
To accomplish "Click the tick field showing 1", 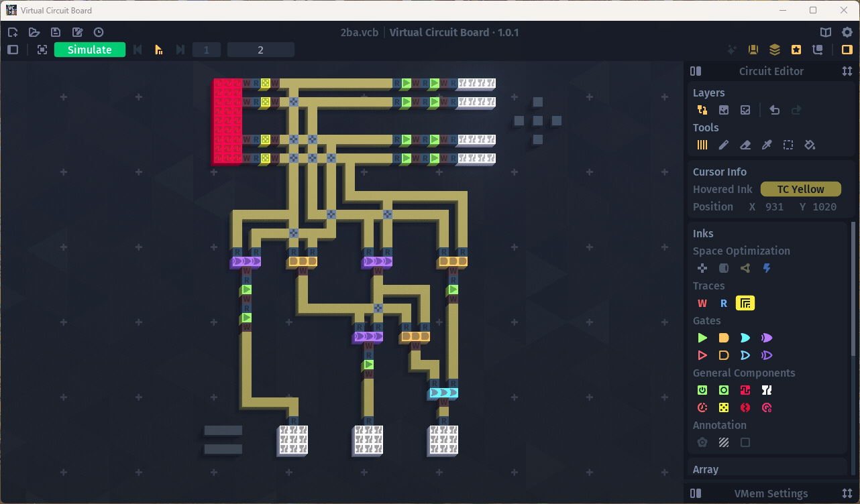I will 207,50.
